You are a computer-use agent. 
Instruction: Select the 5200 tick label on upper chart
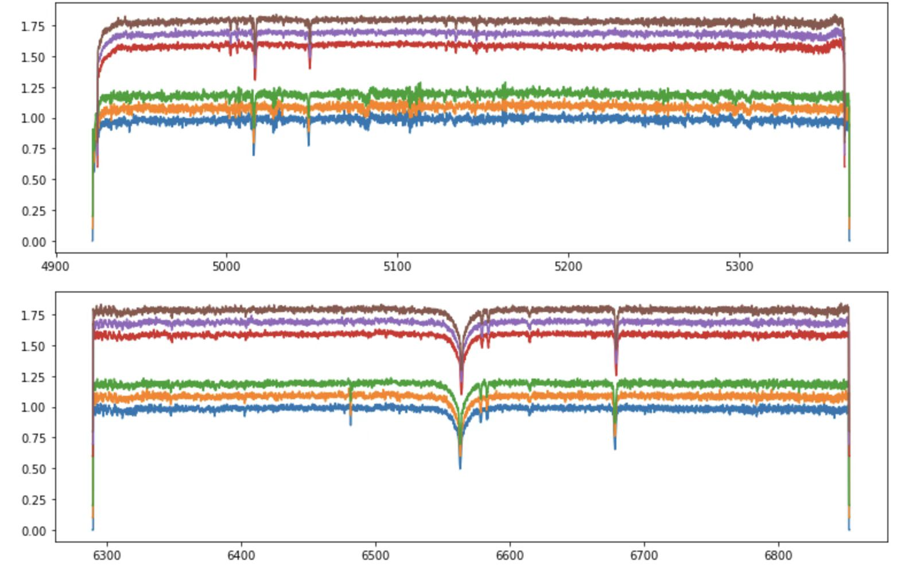(x=568, y=267)
